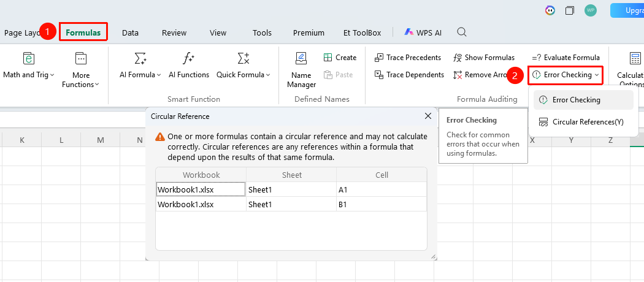Switch to the View tab
The width and height of the screenshot is (644, 282).
(x=218, y=33)
